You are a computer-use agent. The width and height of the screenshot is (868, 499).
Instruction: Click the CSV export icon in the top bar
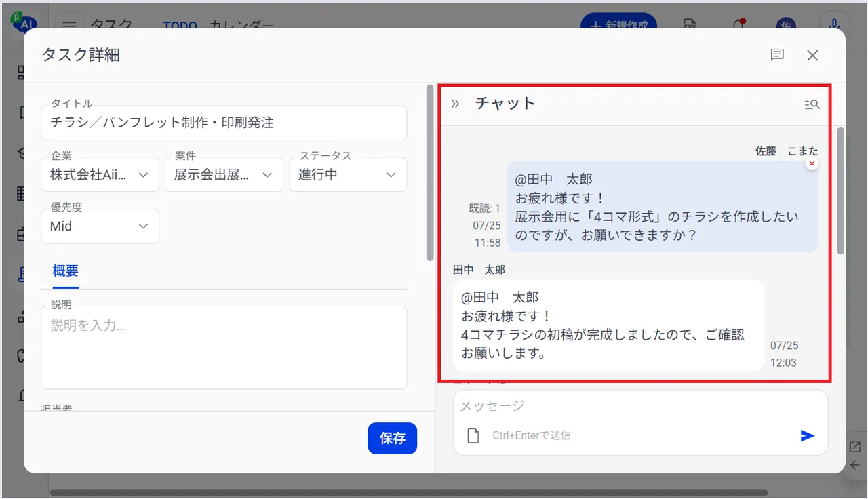pyautogui.click(x=690, y=24)
